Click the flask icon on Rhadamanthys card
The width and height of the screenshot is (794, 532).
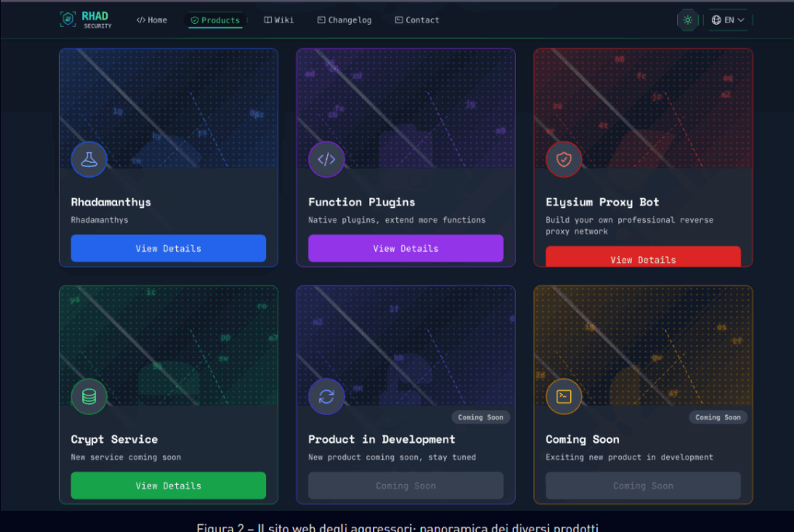pos(89,159)
